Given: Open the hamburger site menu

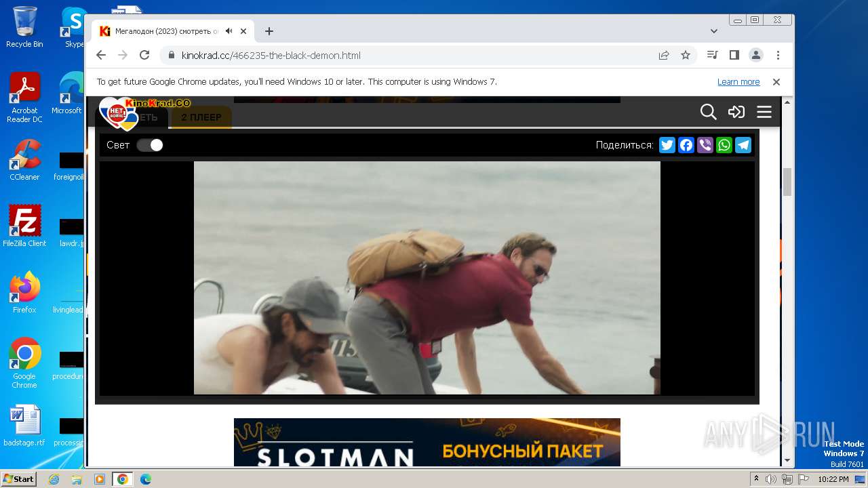Looking at the screenshot, I should coord(764,112).
